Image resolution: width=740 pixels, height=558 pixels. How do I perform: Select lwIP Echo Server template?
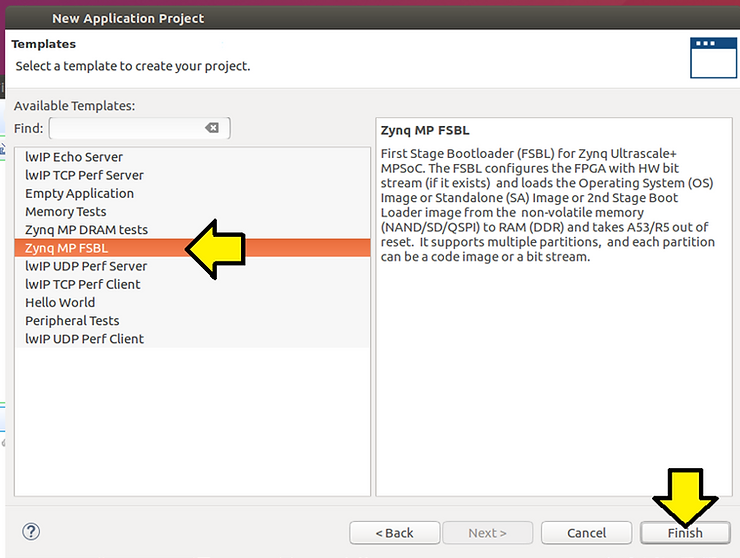click(x=193, y=157)
